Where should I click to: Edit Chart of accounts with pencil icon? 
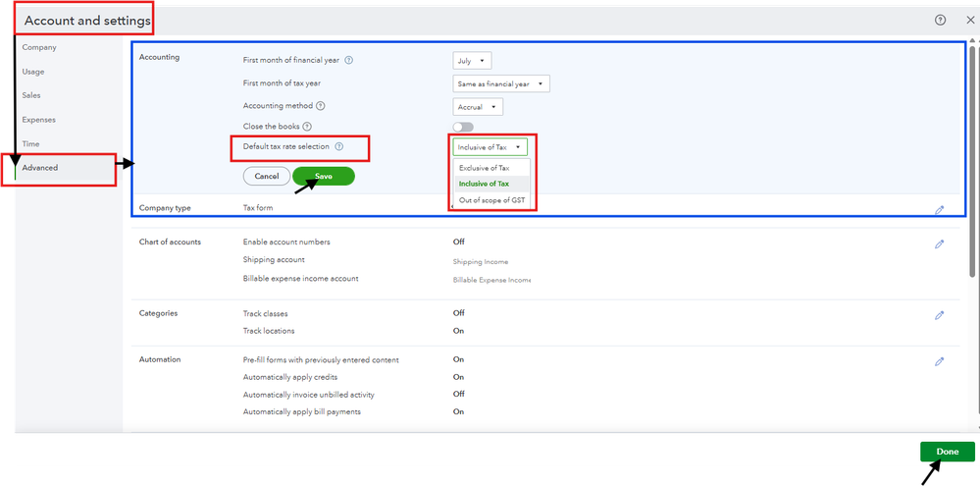939,243
